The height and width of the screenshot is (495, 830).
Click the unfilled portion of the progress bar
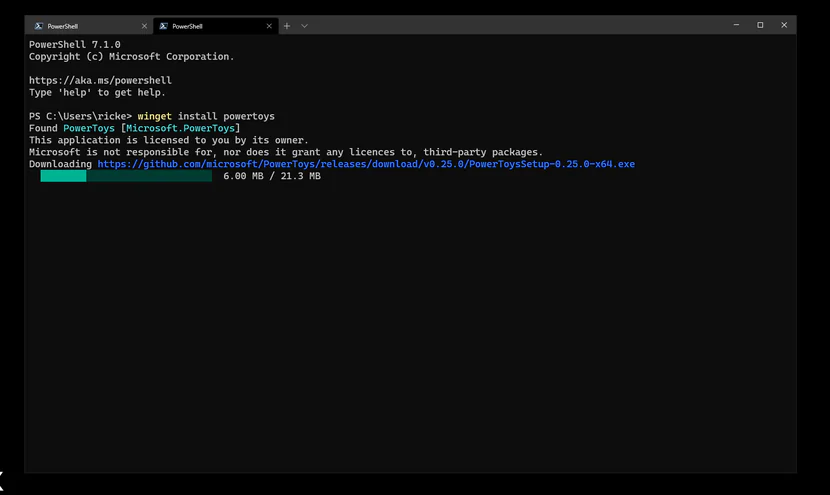[150, 176]
